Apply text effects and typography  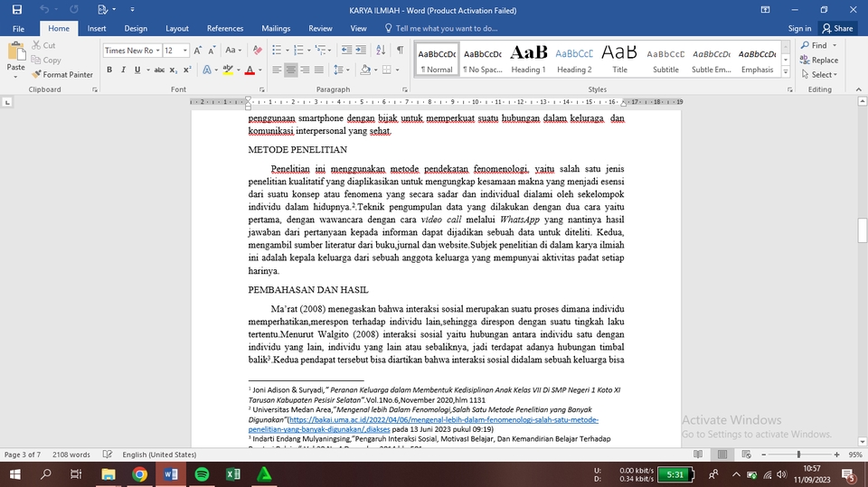[206, 70]
